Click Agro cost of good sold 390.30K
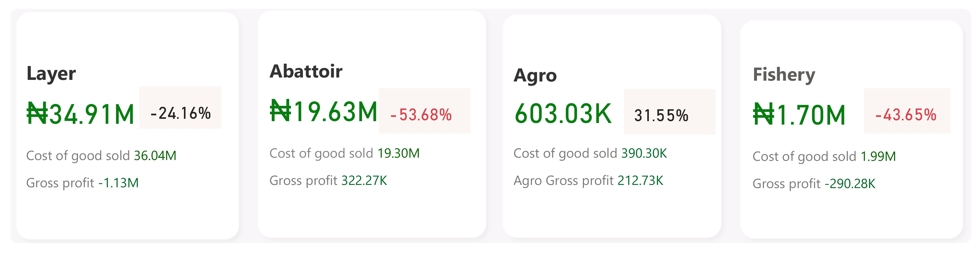Screen dimensions: 980x255 pyautogui.click(x=590, y=153)
